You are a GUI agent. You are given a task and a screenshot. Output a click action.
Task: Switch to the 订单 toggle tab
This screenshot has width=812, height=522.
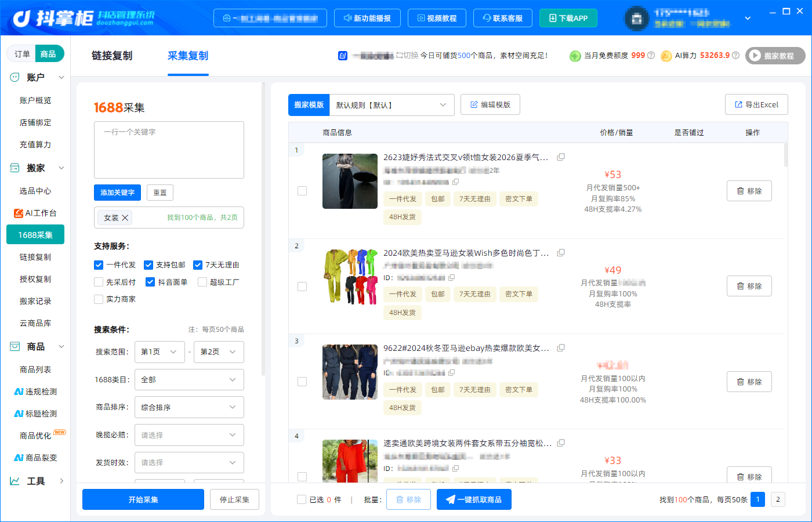(22, 54)
